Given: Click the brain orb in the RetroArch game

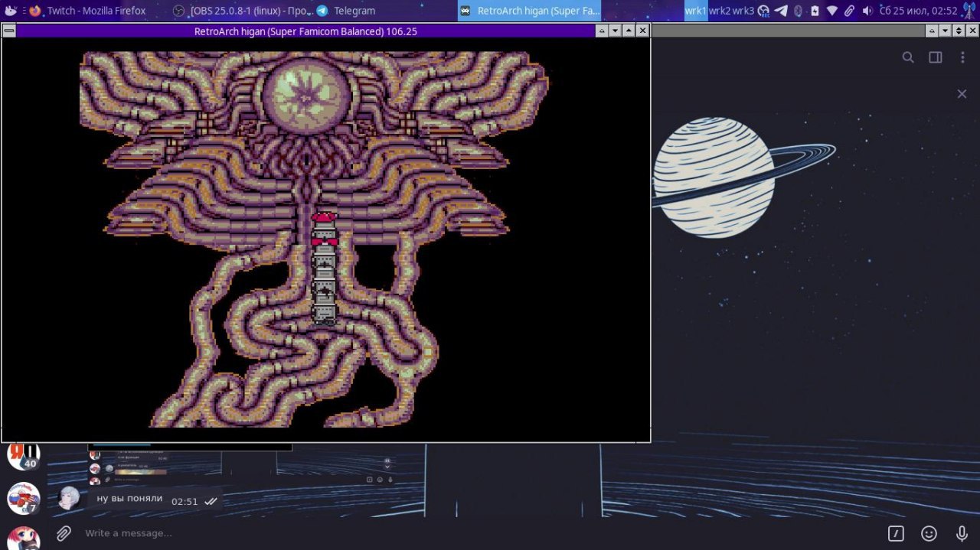Looking at the screenshot, I should click(306, 95).
